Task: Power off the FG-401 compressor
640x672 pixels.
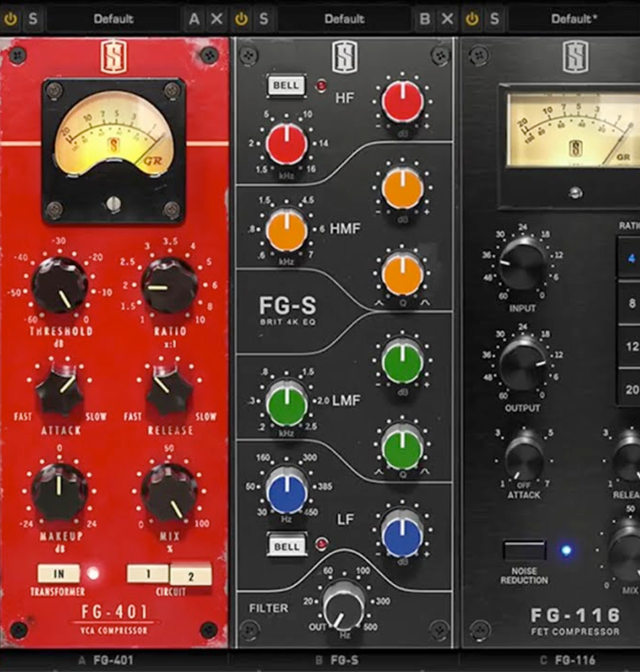Action: [10, 19]
